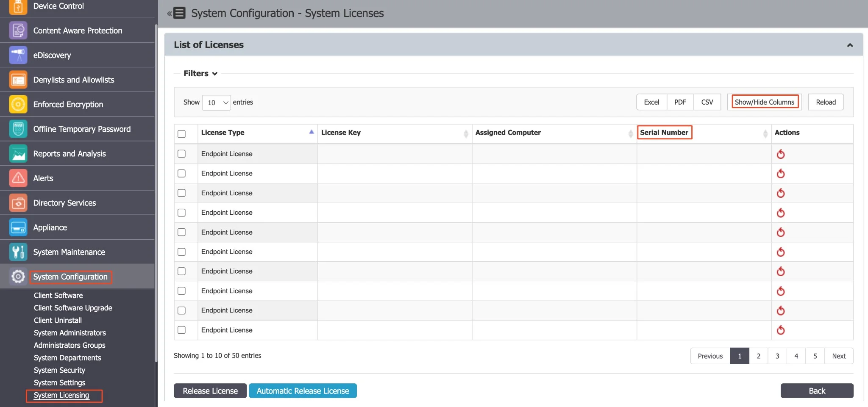
Task: Click release icon in the fourth license row
Action: pyautogui.click(x=780, y=212)
